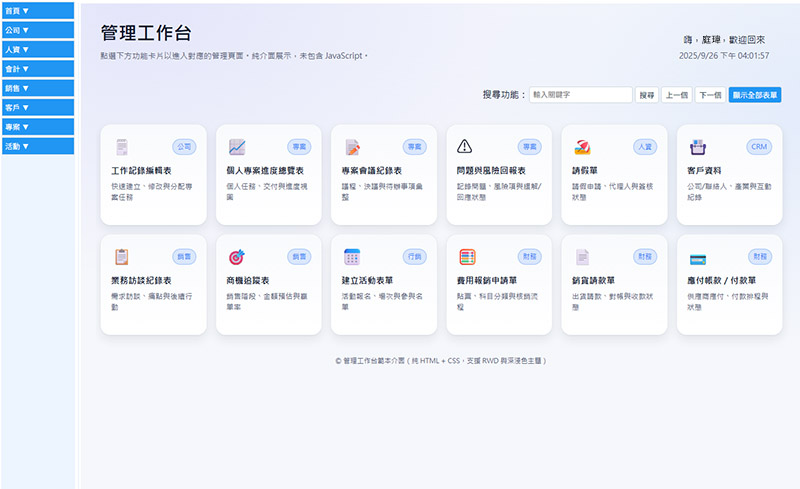
Task: Expand the 客戶 sidebar menu
Action: coord(38,108)
